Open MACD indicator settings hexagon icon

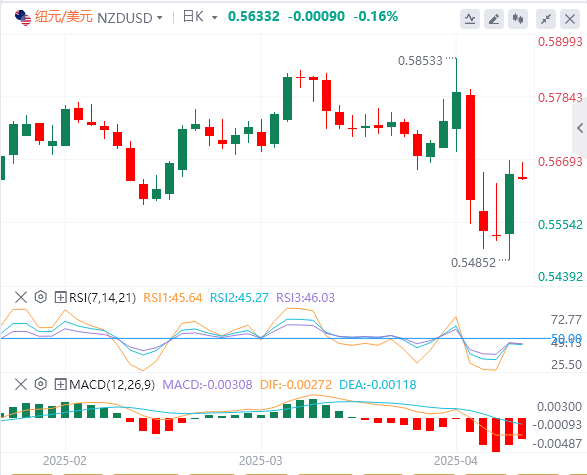(40, 384)
